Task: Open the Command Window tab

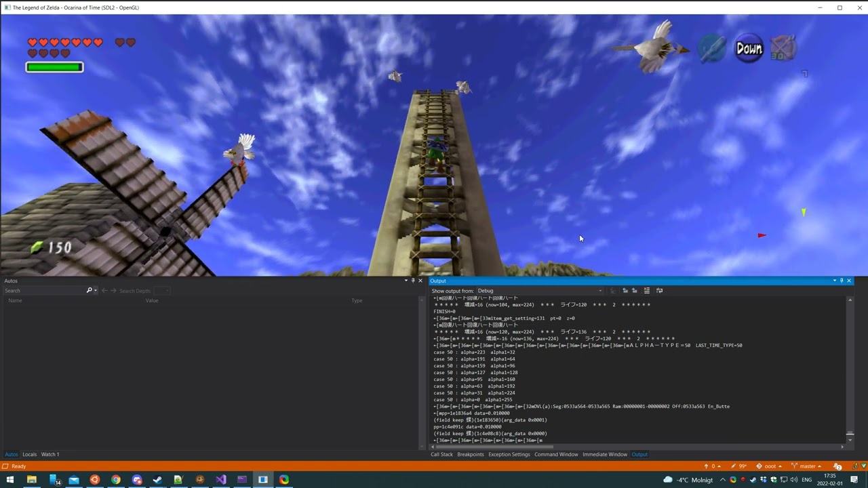Action: pyautogui.click(x=556, y=454)
